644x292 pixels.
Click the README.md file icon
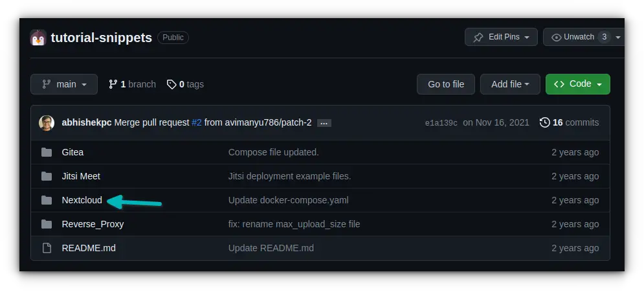click(47, 248)
